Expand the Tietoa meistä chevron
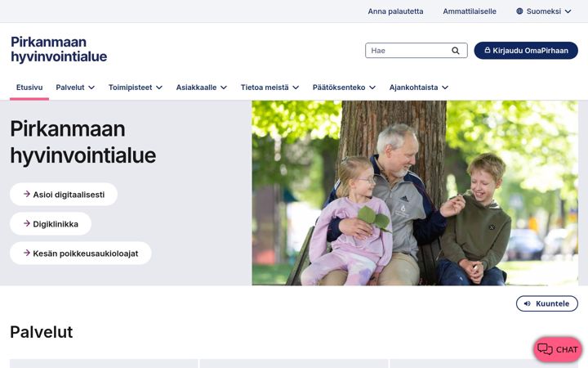Viewport: 588px width, 368px height. [296, 88]
